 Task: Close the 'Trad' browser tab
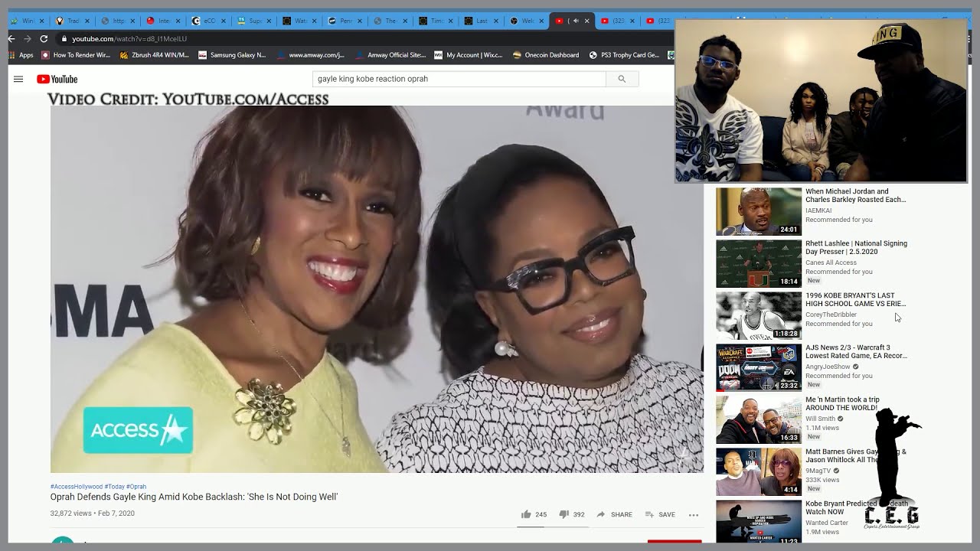[x=86, y=21]
